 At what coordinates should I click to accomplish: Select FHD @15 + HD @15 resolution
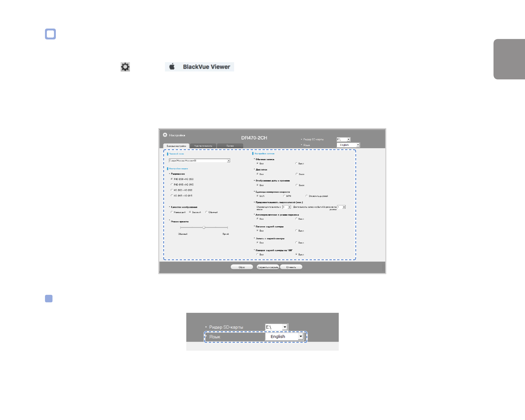coord(172,185)
